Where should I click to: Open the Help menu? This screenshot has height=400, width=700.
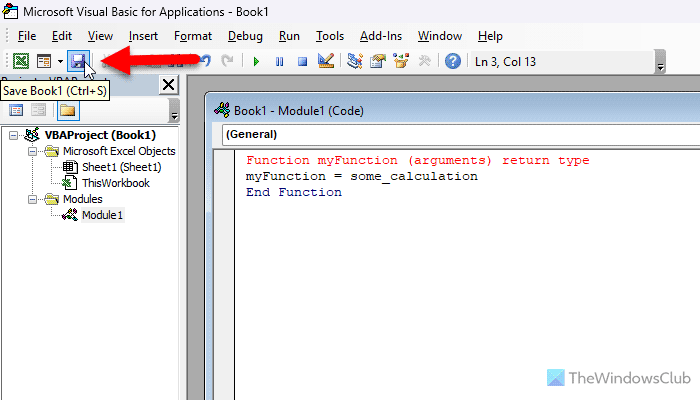(490, 36)
